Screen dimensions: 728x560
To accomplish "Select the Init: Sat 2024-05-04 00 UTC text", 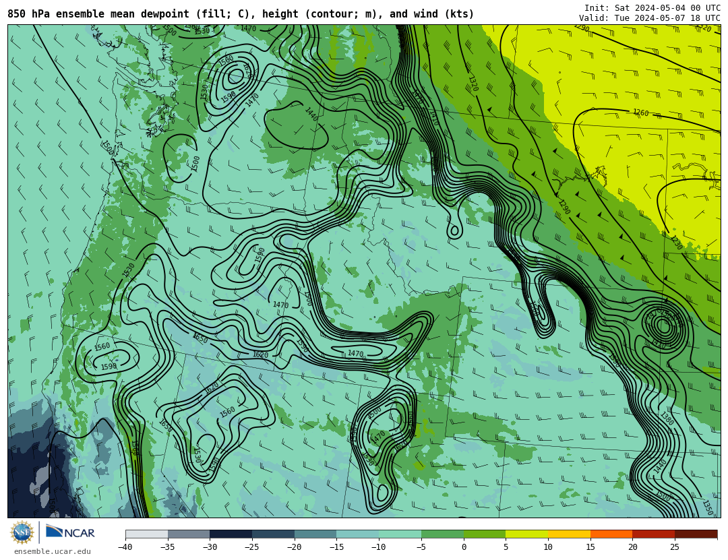I will [653, 8].
